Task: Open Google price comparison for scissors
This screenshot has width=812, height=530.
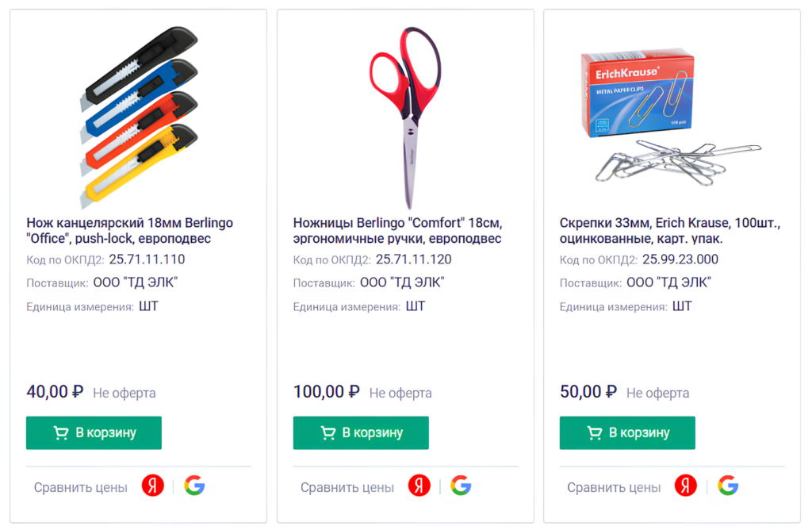Action: [461, 486]
